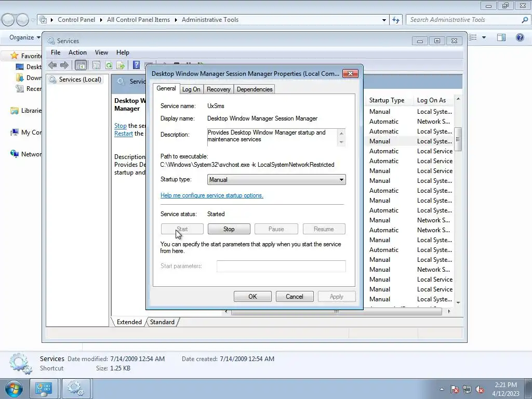The image size is (532, 399).
Task: Click the search magnifier in Administrative Tools
Action: [x=525, y=20]
